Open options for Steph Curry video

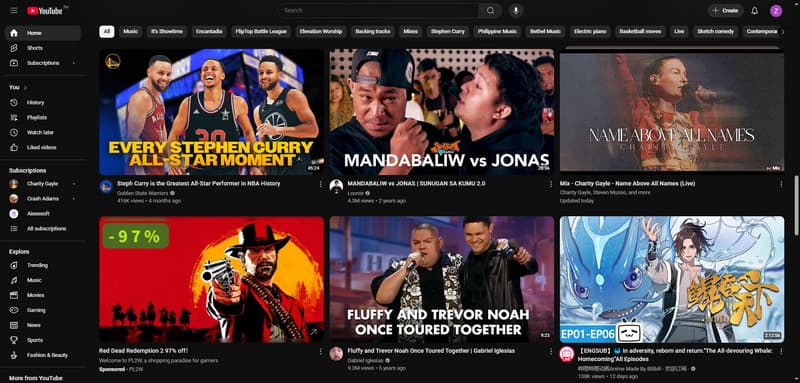coord(320,184)
